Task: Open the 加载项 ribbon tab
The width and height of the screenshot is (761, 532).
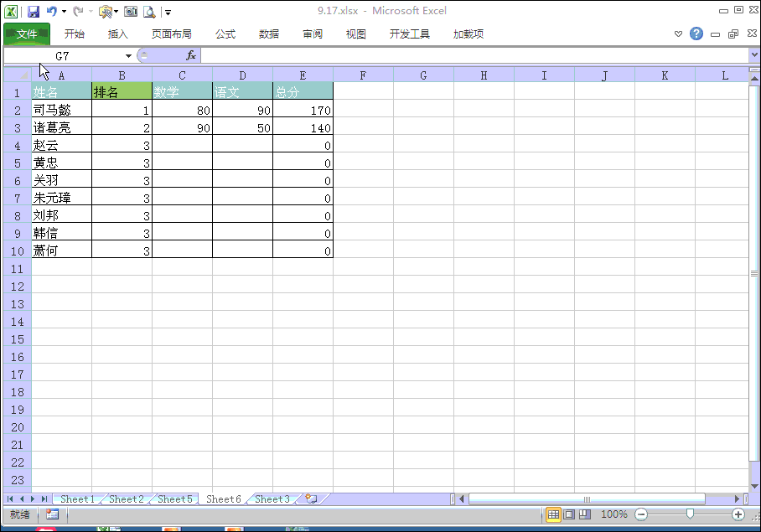Action: 469,34
